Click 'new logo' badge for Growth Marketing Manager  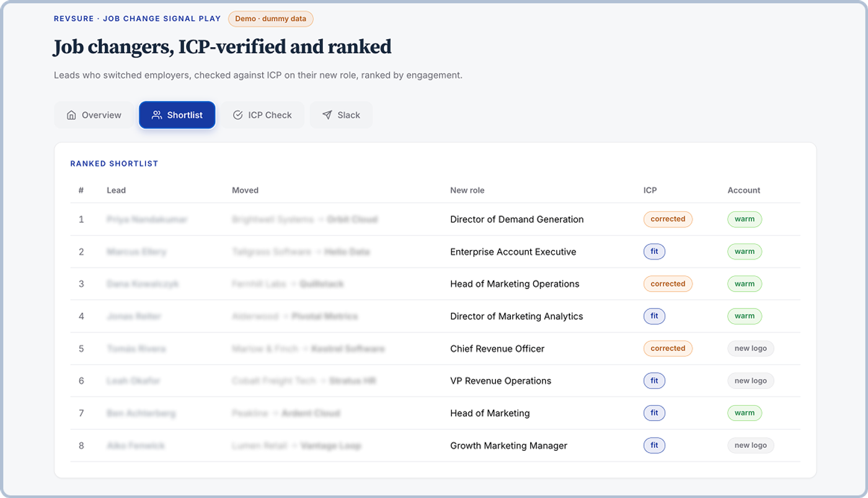tap(751, 445)
